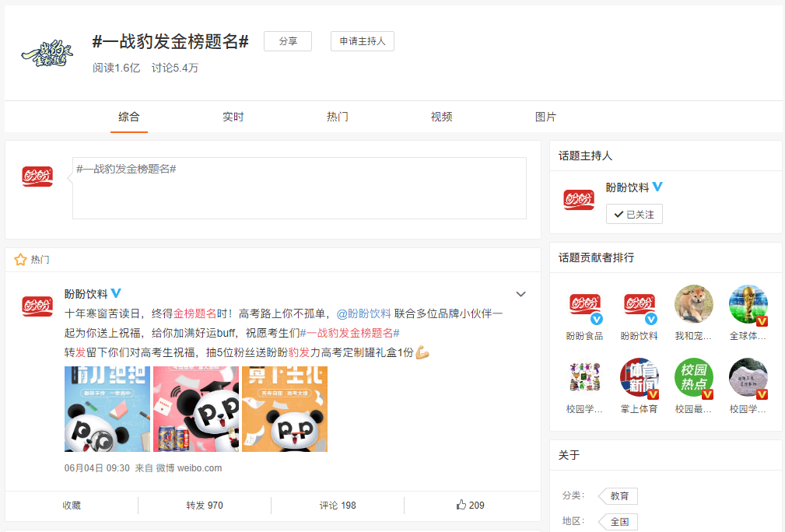The height and width of the screenshot is (532, 785).
Task: Open the 金榜题名 red keyword link
Action: click(194, 313)
